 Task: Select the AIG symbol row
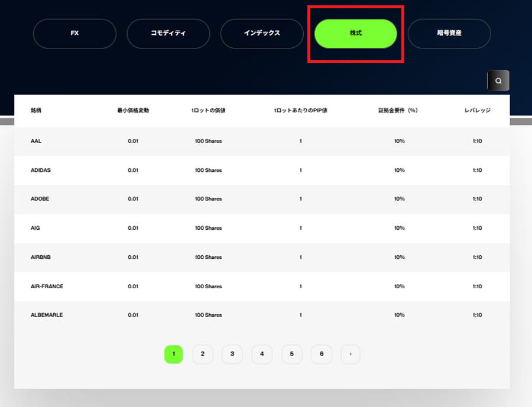(x=262, y=228)
